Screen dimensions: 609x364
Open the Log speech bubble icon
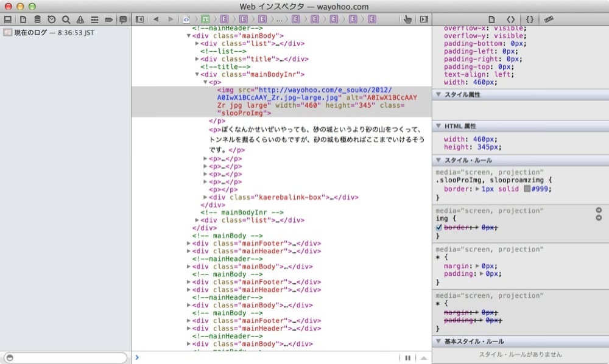123,19
